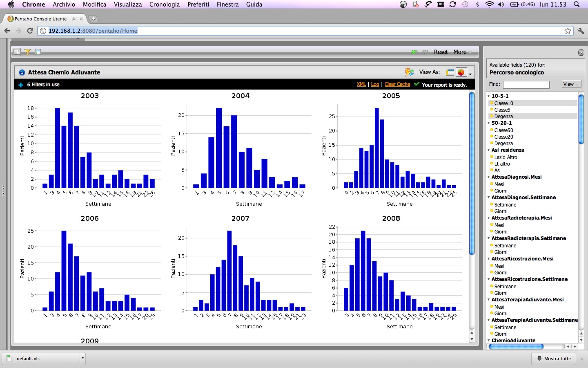Click the lightning auto-refresh icon
This screenshot has height=368, width=588.
pos(409,72)
